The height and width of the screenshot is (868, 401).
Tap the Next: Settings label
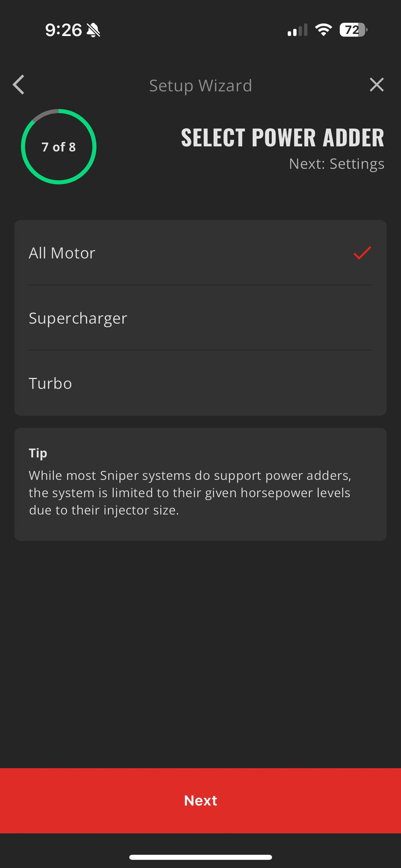[337, 164]
